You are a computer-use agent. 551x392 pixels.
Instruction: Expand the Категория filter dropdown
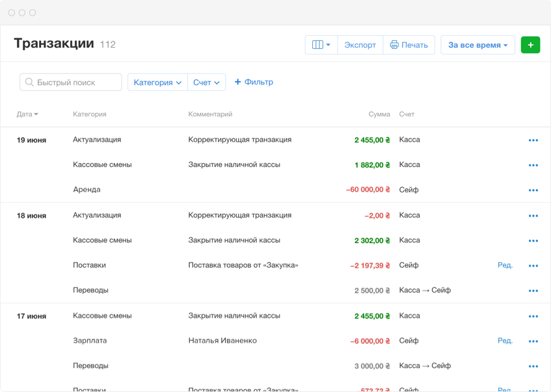[x=157, y=83]
